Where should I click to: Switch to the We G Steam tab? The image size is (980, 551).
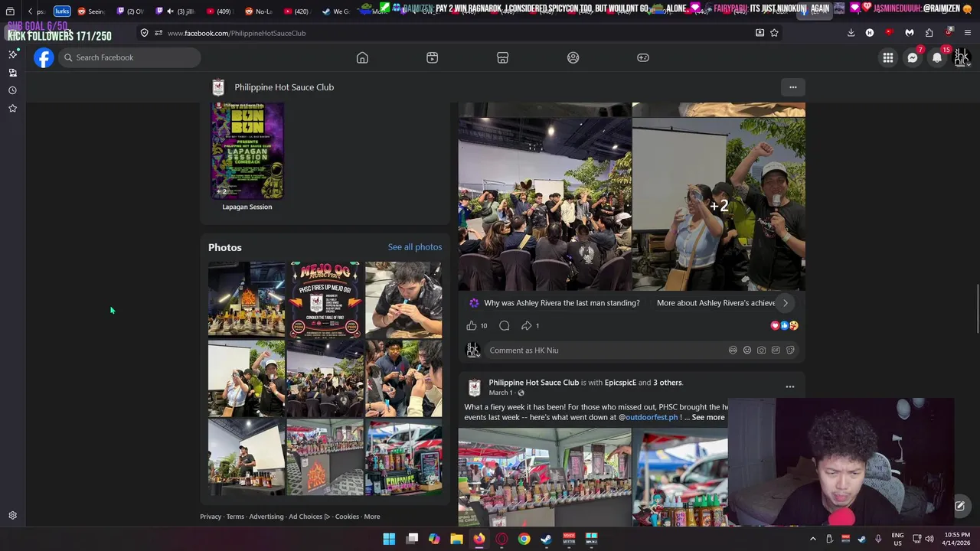click(x=335, y=11)
